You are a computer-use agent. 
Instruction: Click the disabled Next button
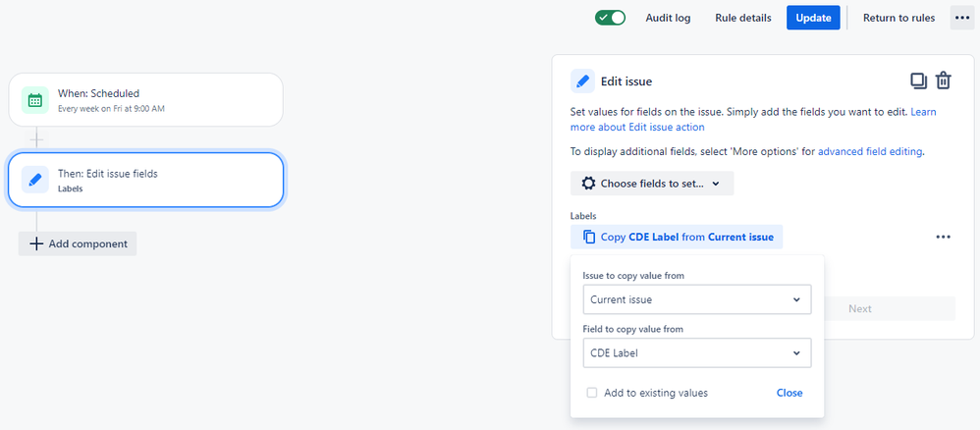coord(860,308)
